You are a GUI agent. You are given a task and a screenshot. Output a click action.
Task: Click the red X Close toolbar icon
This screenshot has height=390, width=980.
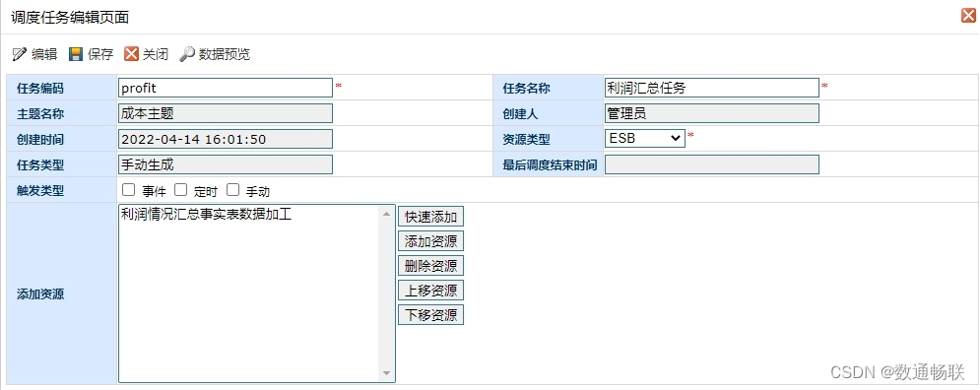pyautogui.click(x=131, y=54)
